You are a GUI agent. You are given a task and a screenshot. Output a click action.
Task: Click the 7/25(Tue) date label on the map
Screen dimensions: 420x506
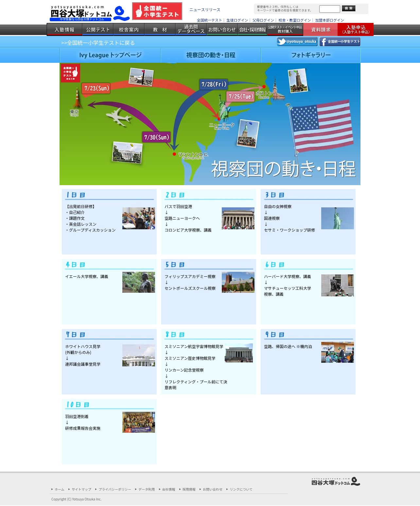pyautogui.click(x=240, y=96)
